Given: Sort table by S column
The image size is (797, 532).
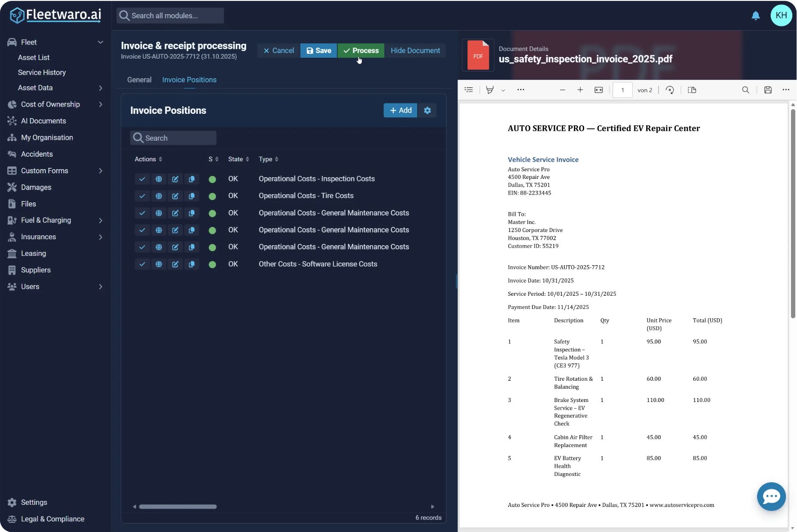Looking at the screenshot, I should point(213,159).
